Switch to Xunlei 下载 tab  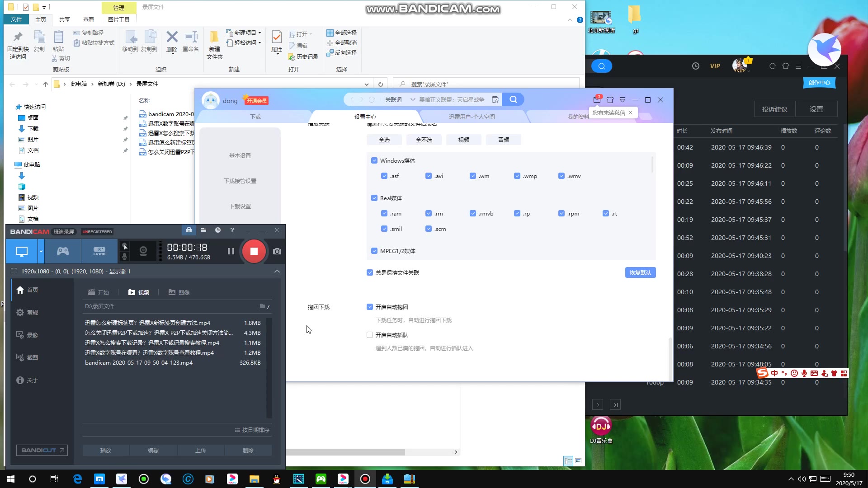point(255,117)
